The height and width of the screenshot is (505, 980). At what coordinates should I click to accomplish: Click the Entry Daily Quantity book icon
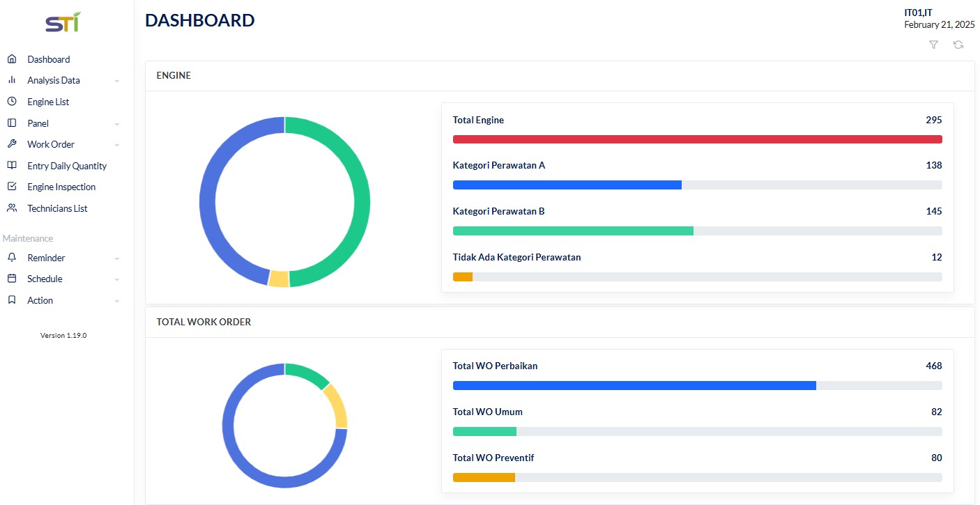pyautogui.click(x=12, y=166)
